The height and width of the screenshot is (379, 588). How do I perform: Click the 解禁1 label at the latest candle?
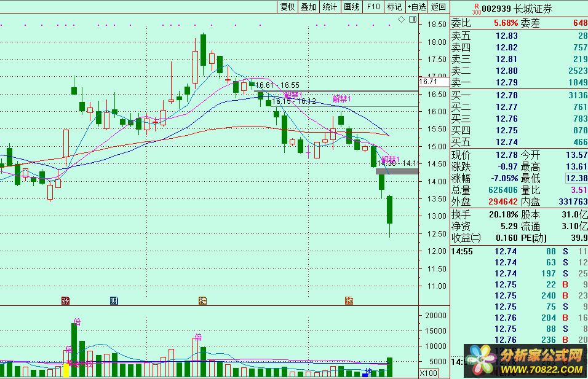[391, 160]
